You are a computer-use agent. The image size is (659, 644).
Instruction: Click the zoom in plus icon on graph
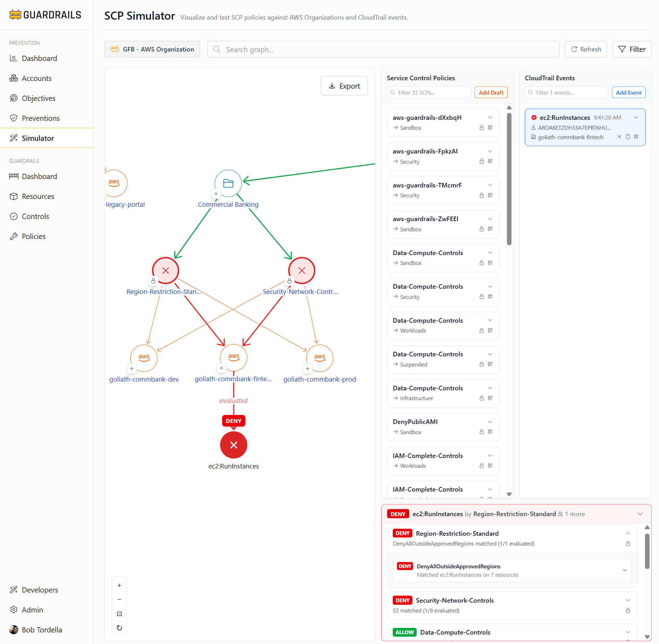coord(119,585)
